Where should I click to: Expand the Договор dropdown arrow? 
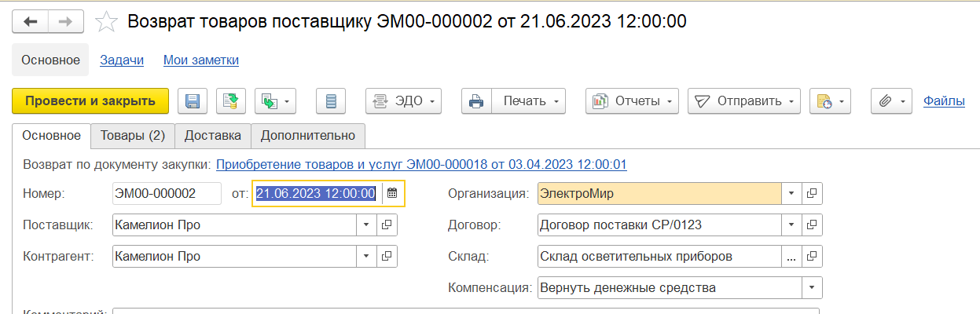[791, 225]
